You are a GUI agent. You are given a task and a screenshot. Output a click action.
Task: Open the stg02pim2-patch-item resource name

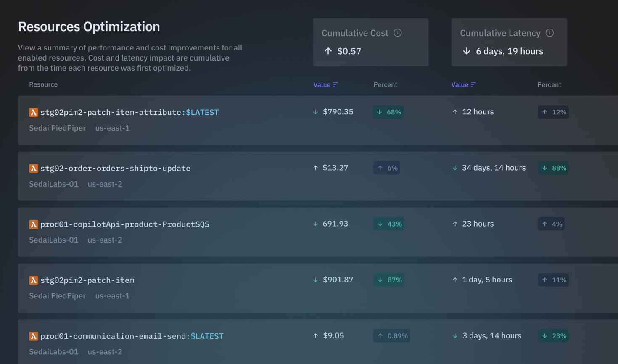pos(87,280)
